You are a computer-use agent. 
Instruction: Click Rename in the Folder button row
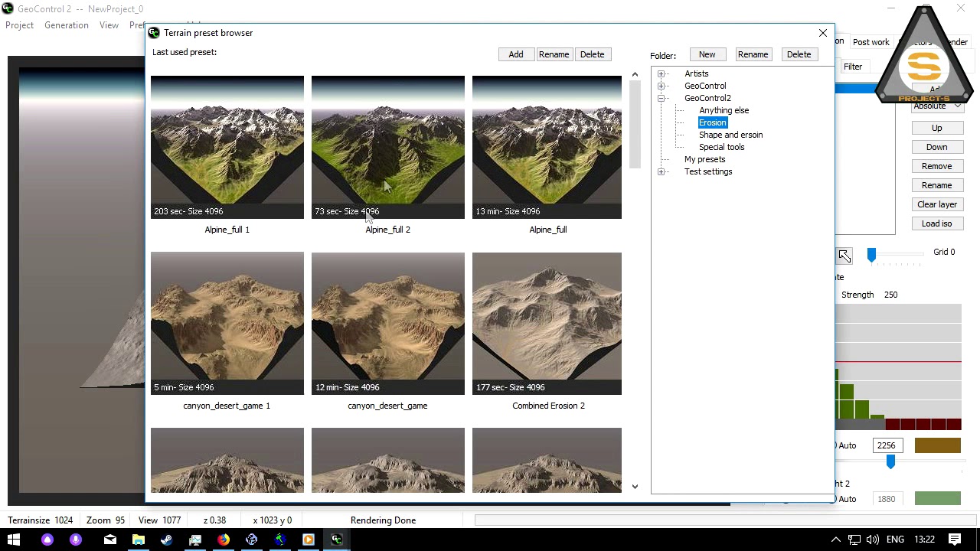[x=753, y=54]
